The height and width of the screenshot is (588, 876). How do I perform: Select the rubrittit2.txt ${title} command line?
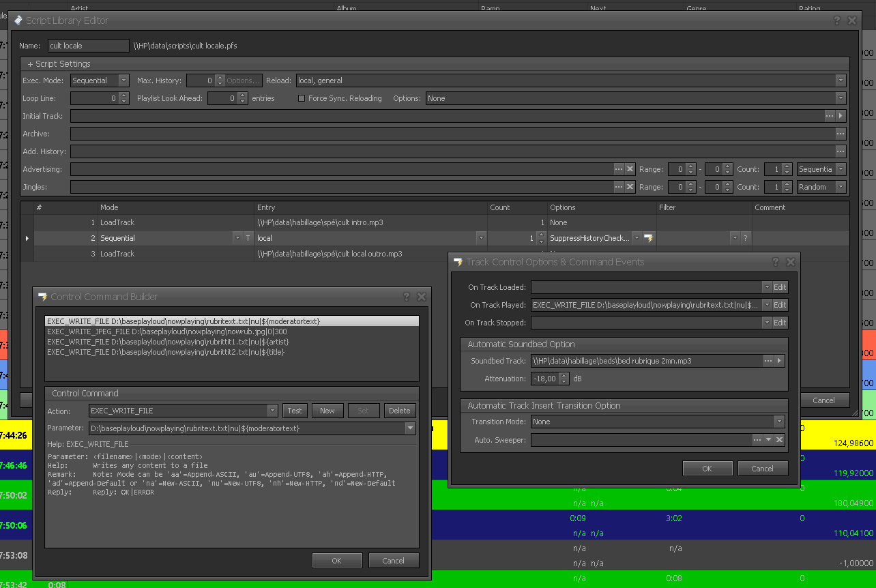pos(232,352)
